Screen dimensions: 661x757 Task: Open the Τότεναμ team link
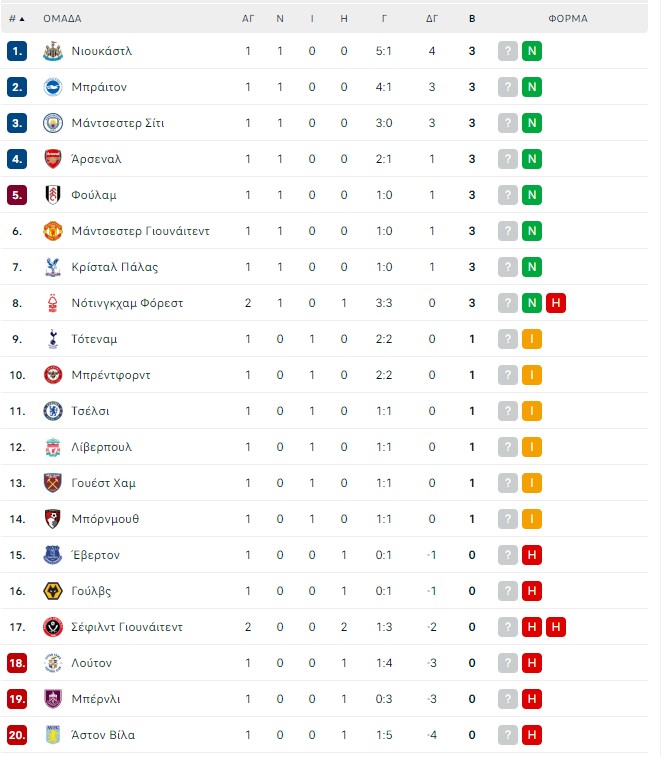click(x=94, y=339)
